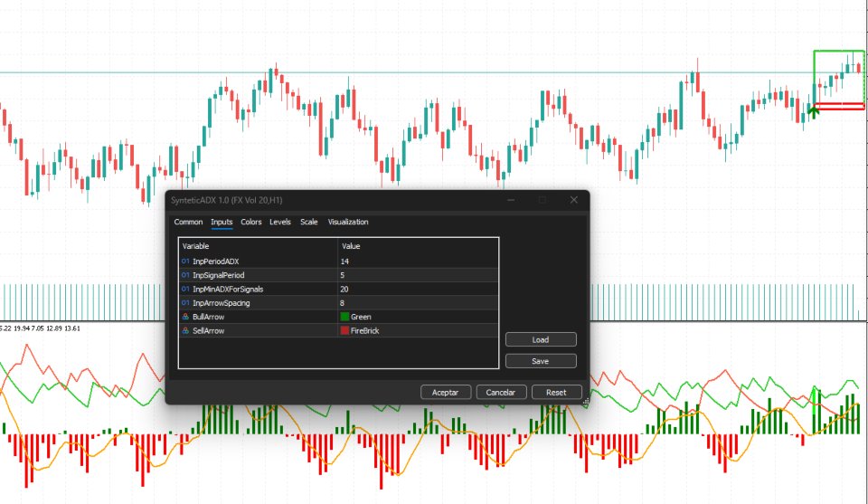Screen dimensions: 868x504
Task: Click integer type icon beside InpArrowSpacing
Action: 185,303
